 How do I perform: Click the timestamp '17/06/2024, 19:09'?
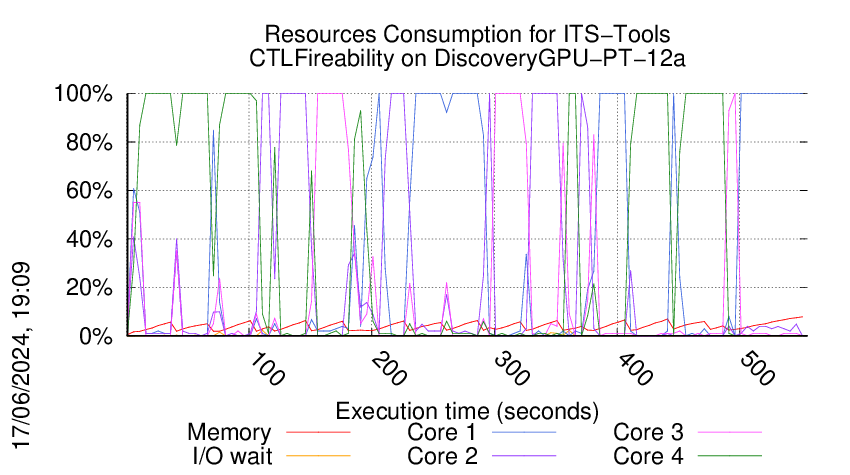point(21,356)
